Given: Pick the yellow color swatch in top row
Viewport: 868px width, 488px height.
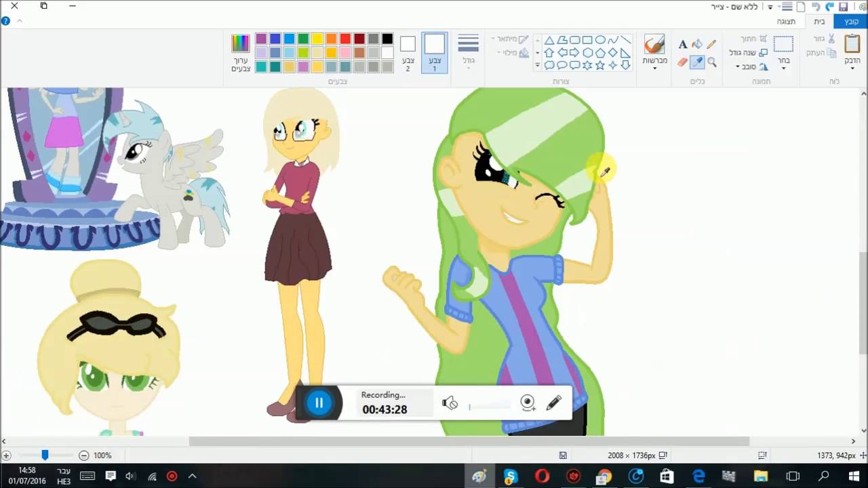Looking at the screenshot, I should (317, 39).
